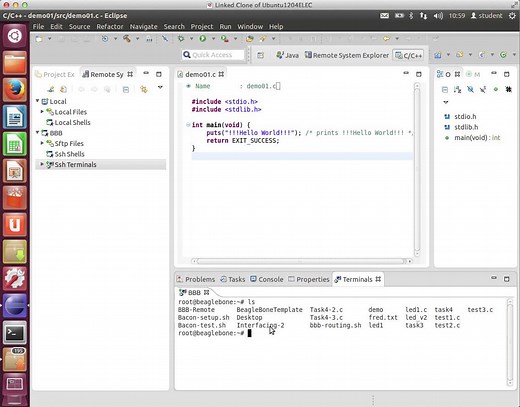Open the Debug dropdown arrow

click(x=191, y=39)
